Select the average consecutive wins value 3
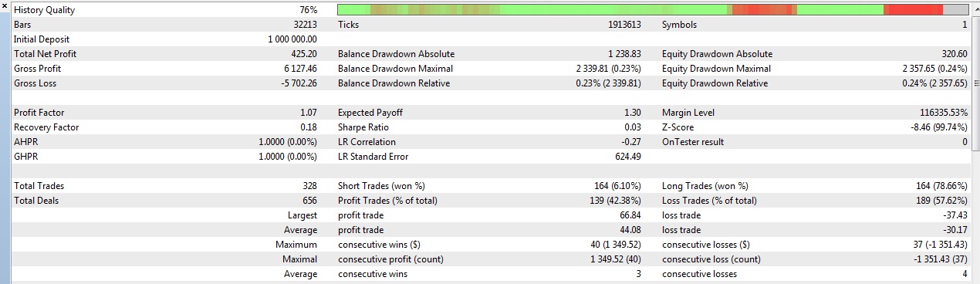 [x=639, y=274]
